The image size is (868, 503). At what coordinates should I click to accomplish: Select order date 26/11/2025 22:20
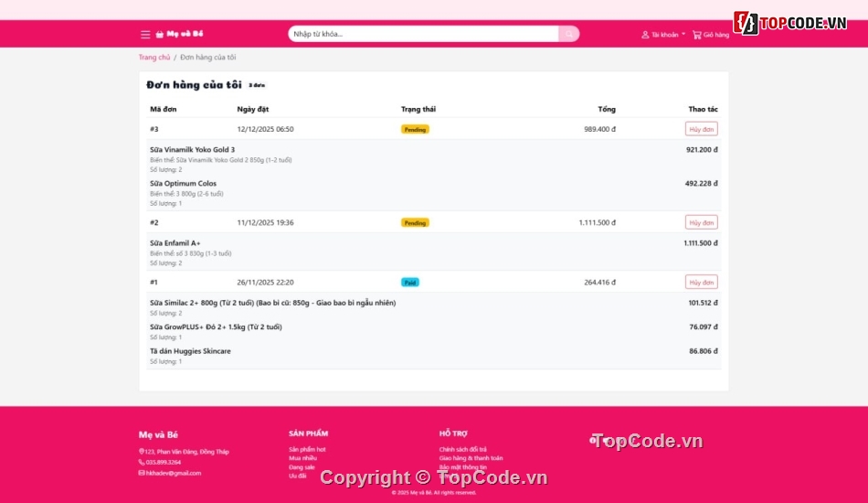(x=265, y=283)
